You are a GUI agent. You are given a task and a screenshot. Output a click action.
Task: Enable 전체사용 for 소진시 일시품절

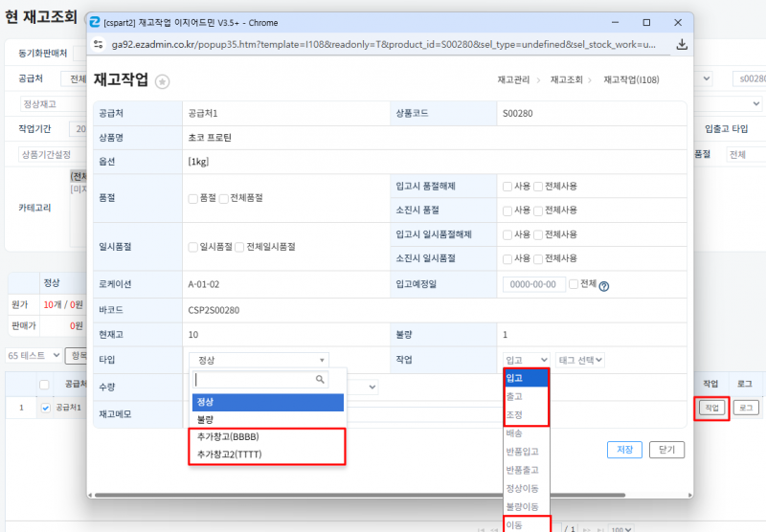tap(538, 259)
